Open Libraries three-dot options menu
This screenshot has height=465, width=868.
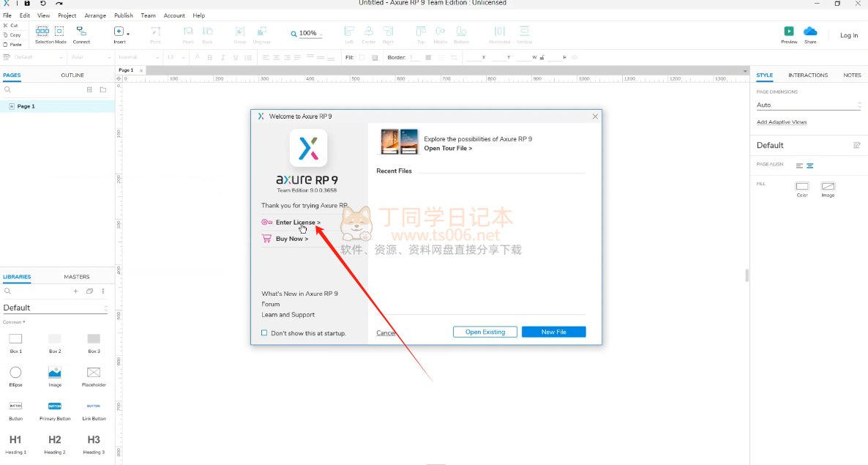pos(103,291)
